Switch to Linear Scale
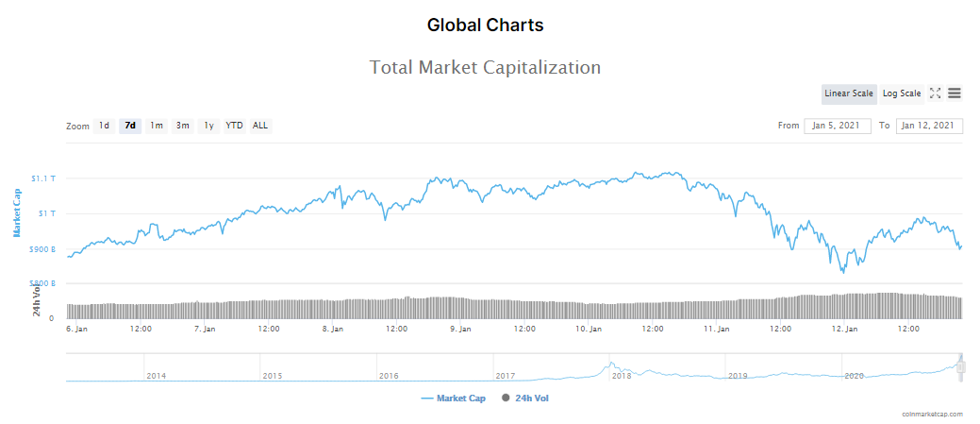 click(x=849, y=93)
